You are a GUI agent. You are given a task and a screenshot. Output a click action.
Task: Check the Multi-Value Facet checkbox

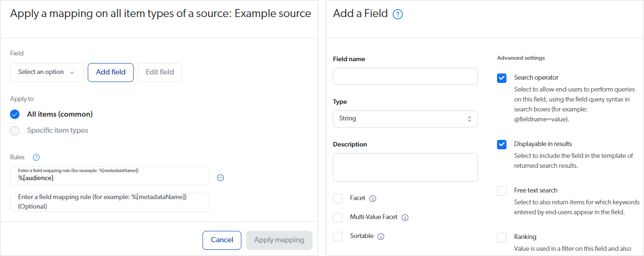pyautogui.click(x=338, y=218)
